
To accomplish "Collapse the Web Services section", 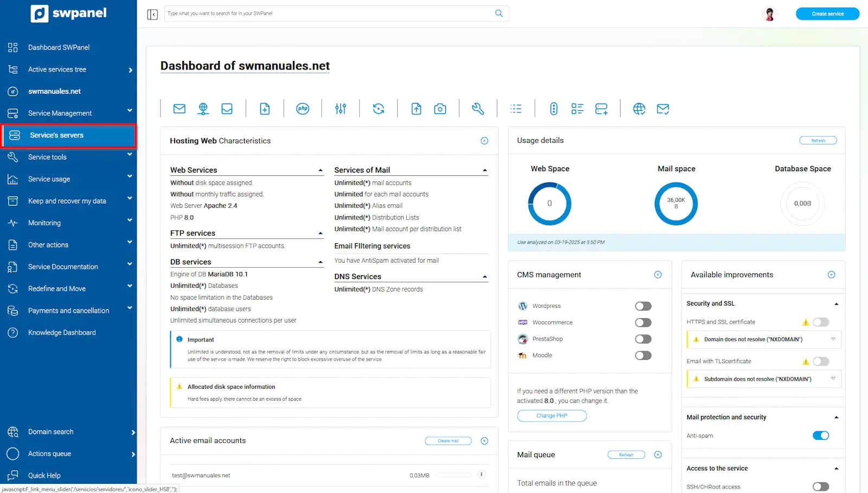I will click(321, 170).
